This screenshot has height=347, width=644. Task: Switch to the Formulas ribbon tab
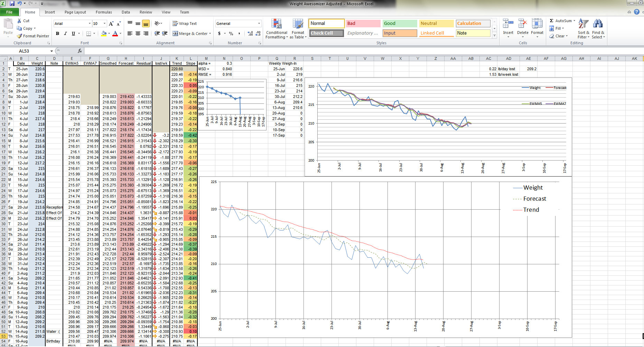104,12
